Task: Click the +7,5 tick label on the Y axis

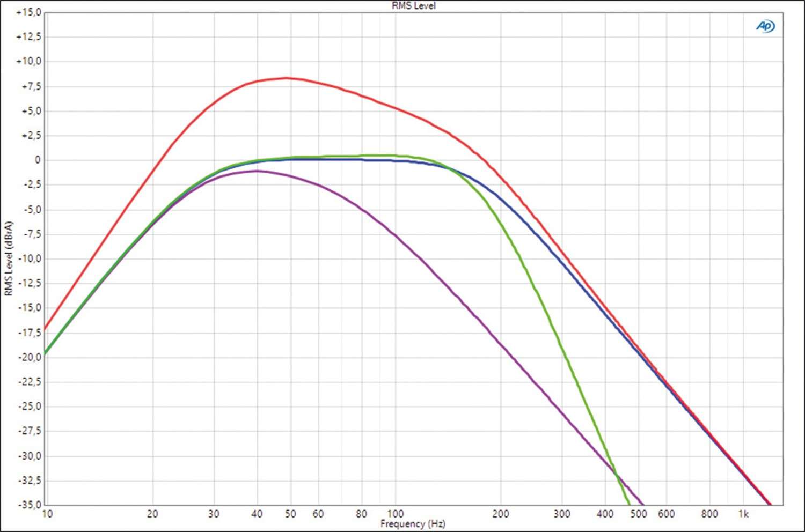Action: pos(31,86)
